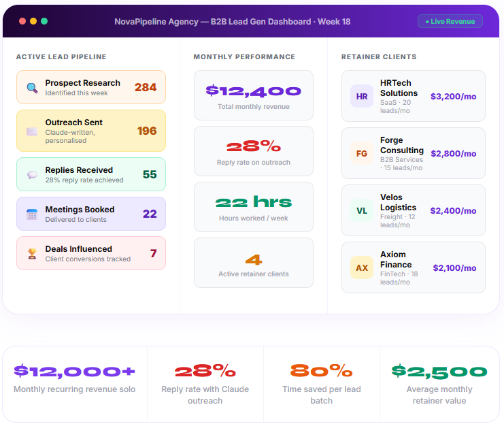Click the Live Revenue badge
The image size is (504, 424).
450,21
